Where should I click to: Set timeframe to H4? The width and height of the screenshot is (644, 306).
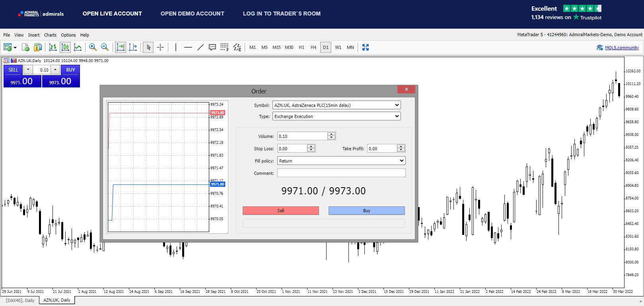coord(313,47)
